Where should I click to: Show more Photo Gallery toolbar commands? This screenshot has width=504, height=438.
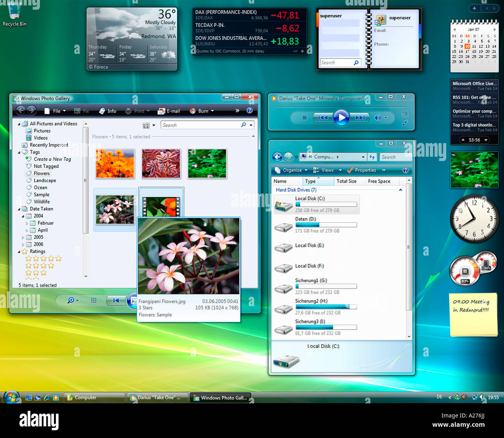(237, 111)
